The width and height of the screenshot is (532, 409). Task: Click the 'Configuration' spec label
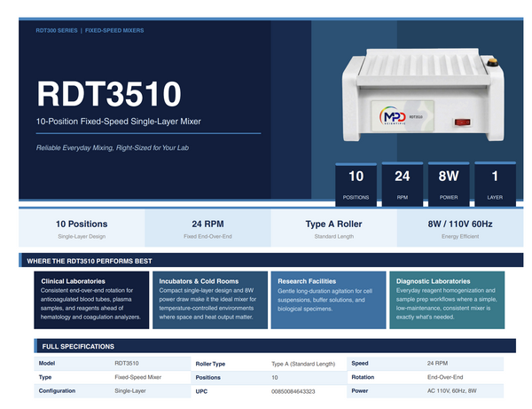pos(57,390)
